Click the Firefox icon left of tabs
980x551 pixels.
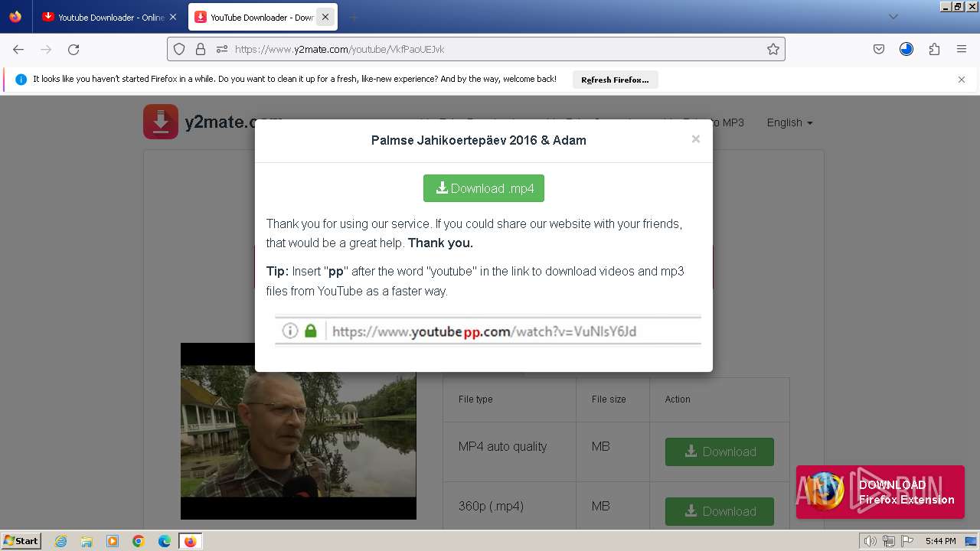pyautogui.click(x=15, y=17)
